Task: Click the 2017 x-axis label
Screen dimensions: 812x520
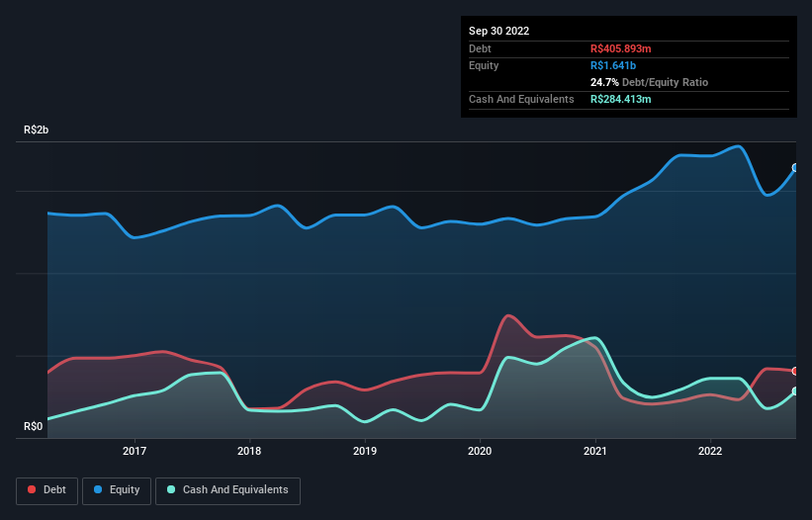Action: [x=135, y=451]
